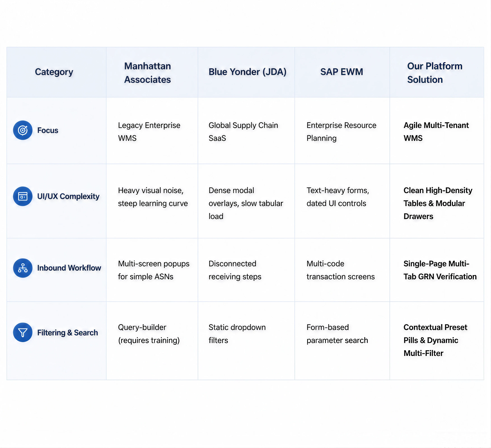Screen dimensions: 491x448
Task: Click the Focus target icon
Action: (x=23, y=130)
